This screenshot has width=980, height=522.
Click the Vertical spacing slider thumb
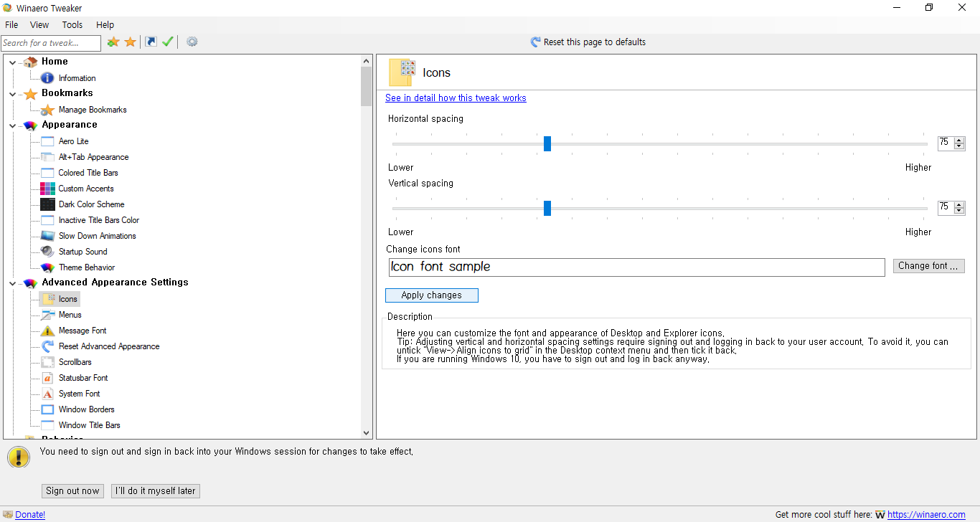(x=547, y=208)
